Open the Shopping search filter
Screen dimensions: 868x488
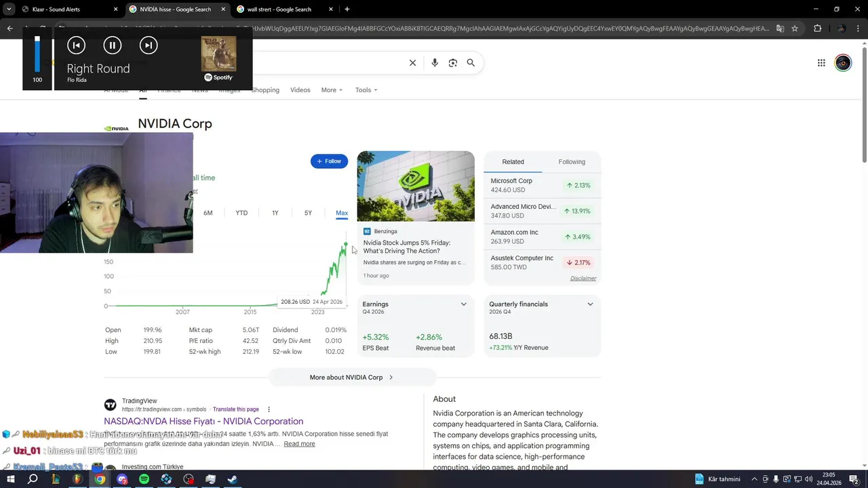point(265,90)
